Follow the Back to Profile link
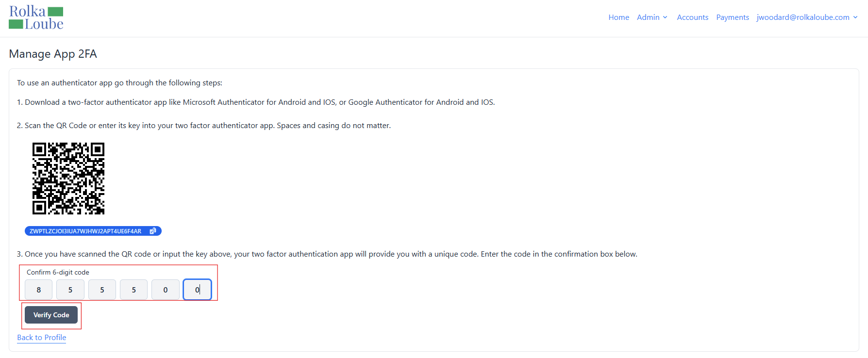The width and height of the screenshot is (868, 358). pos(42,338)
